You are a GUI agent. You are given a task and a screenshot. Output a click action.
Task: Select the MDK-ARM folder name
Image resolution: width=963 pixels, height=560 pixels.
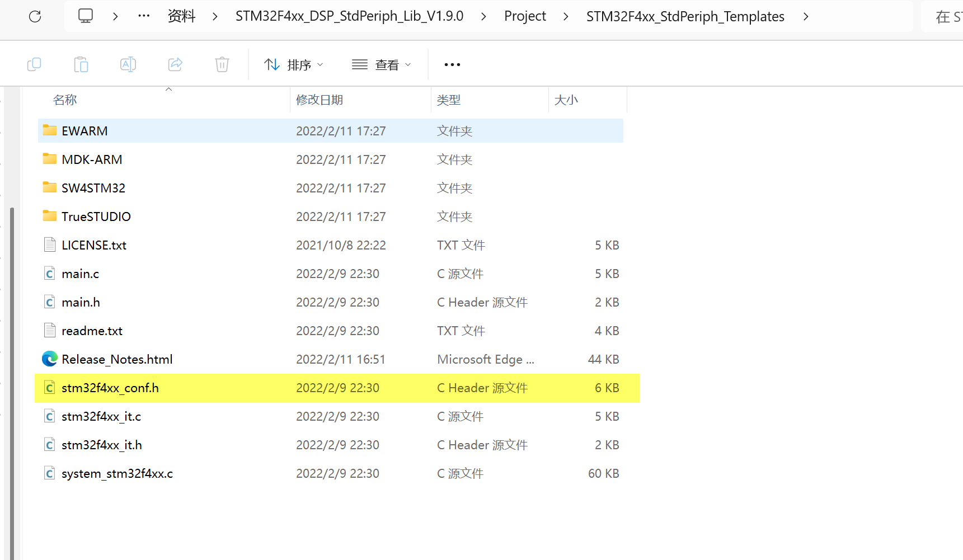tap(92, 159)
